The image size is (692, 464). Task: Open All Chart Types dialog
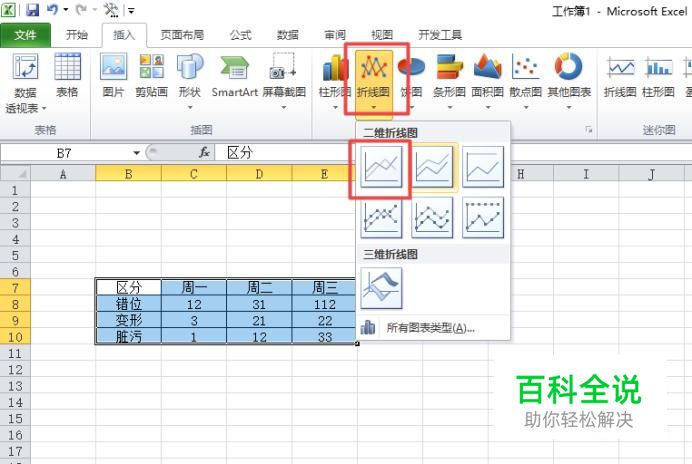pyautogui.click(x=432, y=328)
